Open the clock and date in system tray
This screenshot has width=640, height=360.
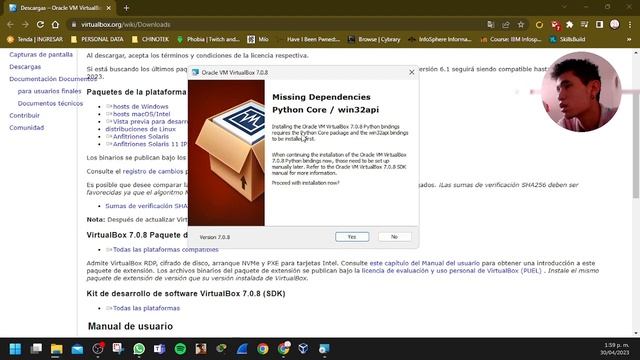(614, 349)
